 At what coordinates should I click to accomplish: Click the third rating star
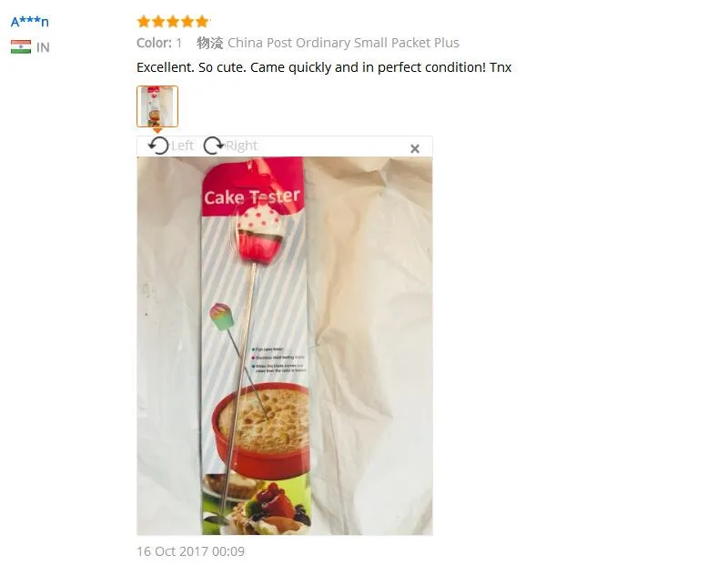tap(173, 21)
